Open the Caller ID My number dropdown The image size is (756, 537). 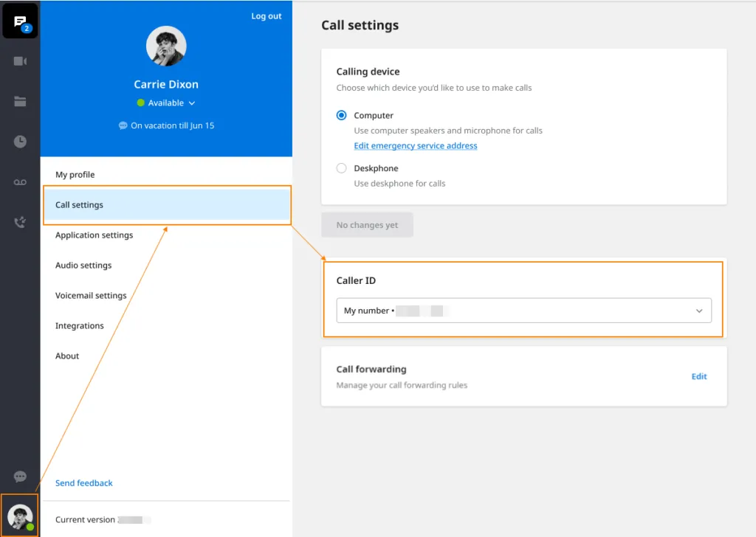(523, 311)
